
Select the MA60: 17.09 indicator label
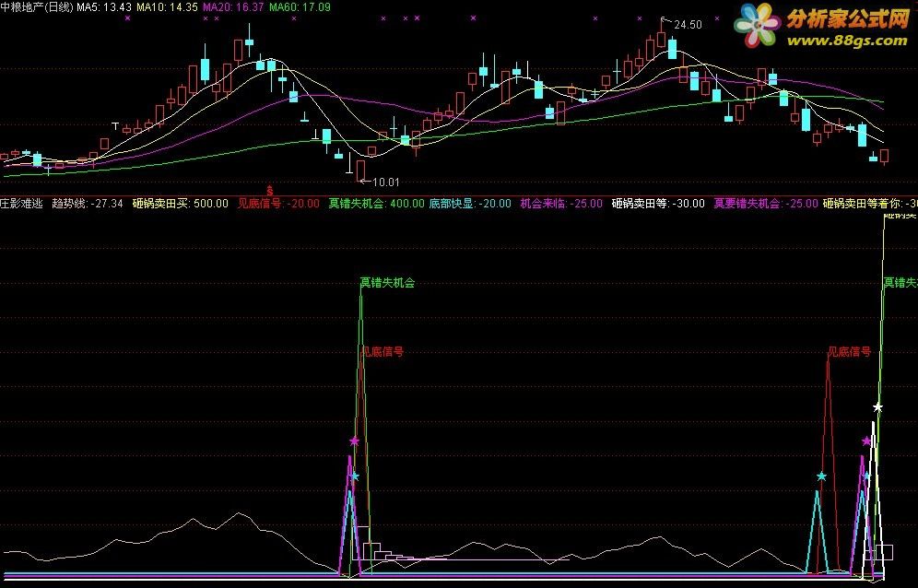300,7
